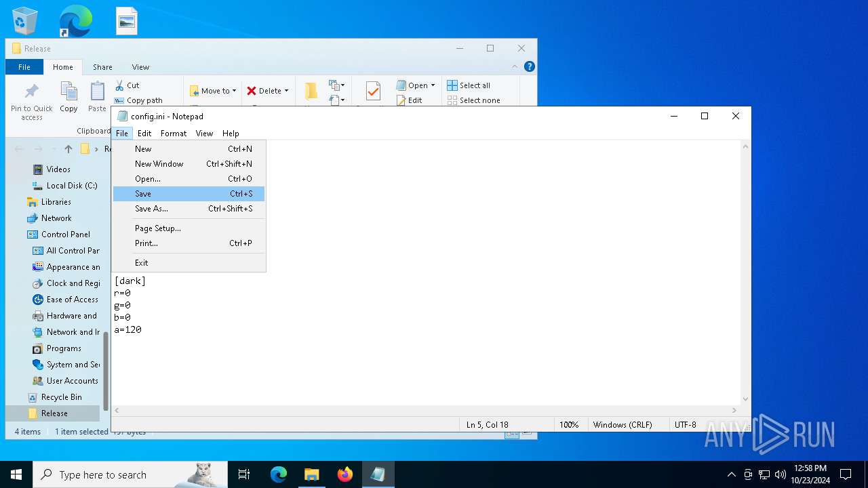Click the New folder icon in Explorer
The height and width of the screenshot is (488, 868).
(311, 91)
